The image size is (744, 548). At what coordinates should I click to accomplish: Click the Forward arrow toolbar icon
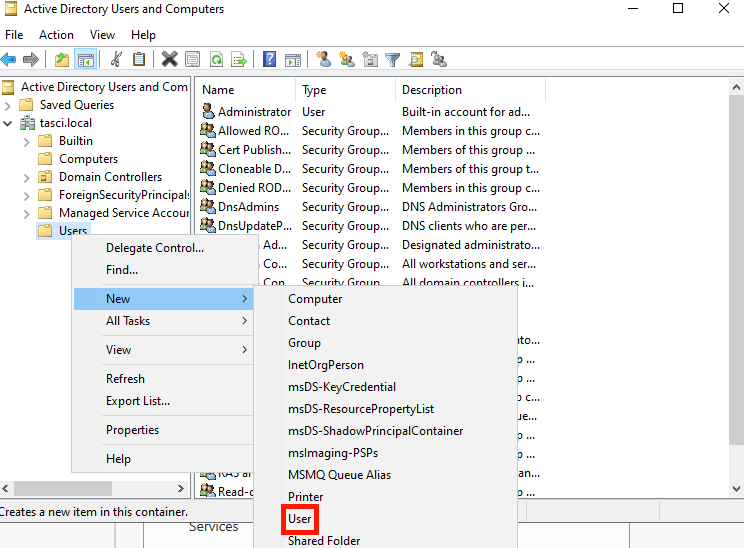pos(31,60)
